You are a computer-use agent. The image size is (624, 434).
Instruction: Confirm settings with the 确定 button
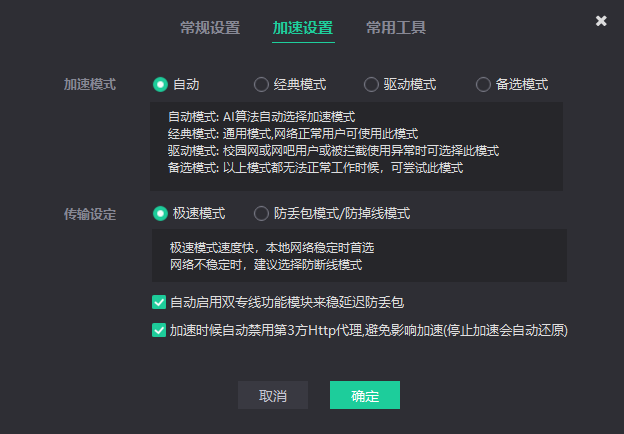(365, 396)
